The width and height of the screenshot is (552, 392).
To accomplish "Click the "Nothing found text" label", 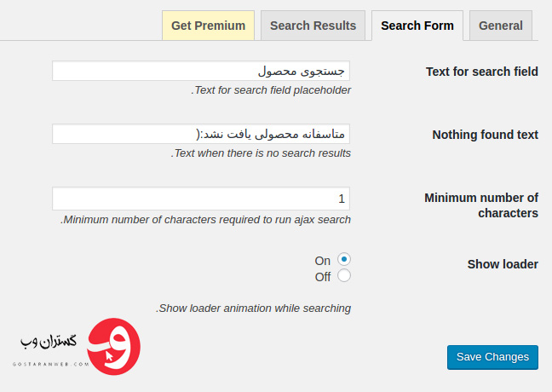I will point(485,135).
